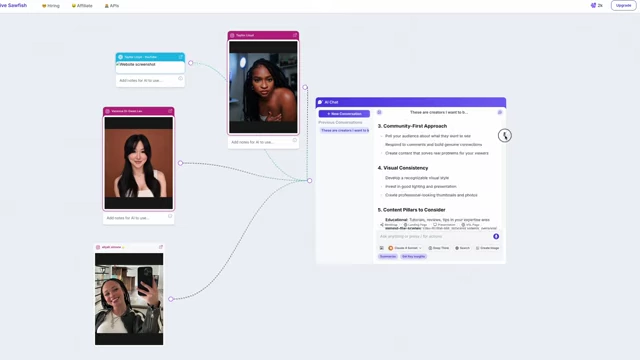Image resolution: width=640 pixels, height=360 pixels.
Task: Click heading '4. Visual Consistency'
Action: coord(403,168)
